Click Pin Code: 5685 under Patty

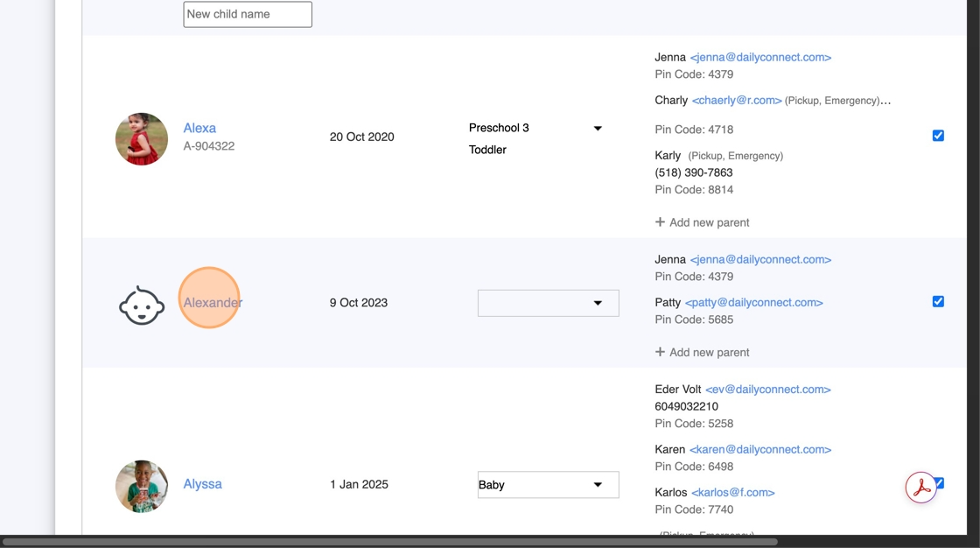tap(694, 320)
